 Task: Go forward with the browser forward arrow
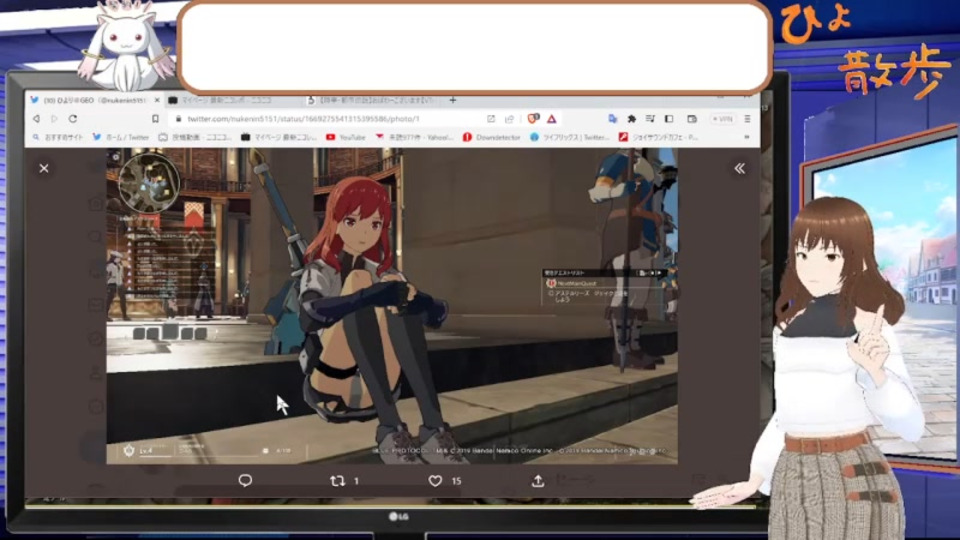coord(54,119)
